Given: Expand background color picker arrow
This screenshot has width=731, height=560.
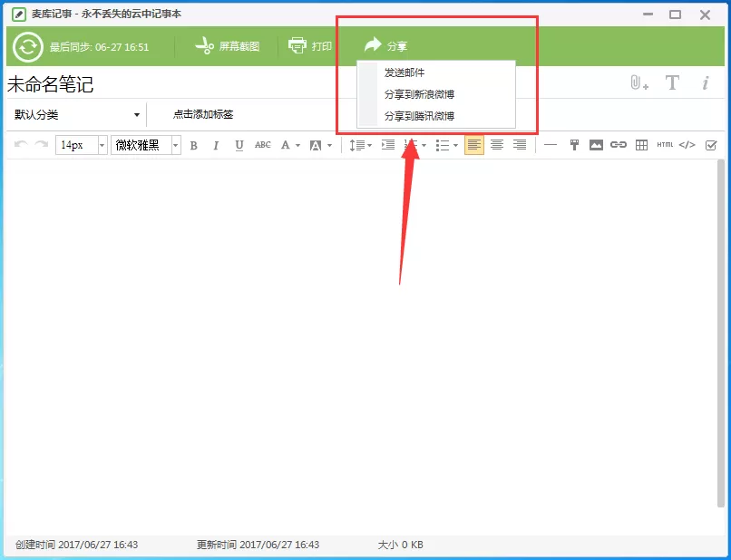Looking at the screenshot, I should [329, 145].
